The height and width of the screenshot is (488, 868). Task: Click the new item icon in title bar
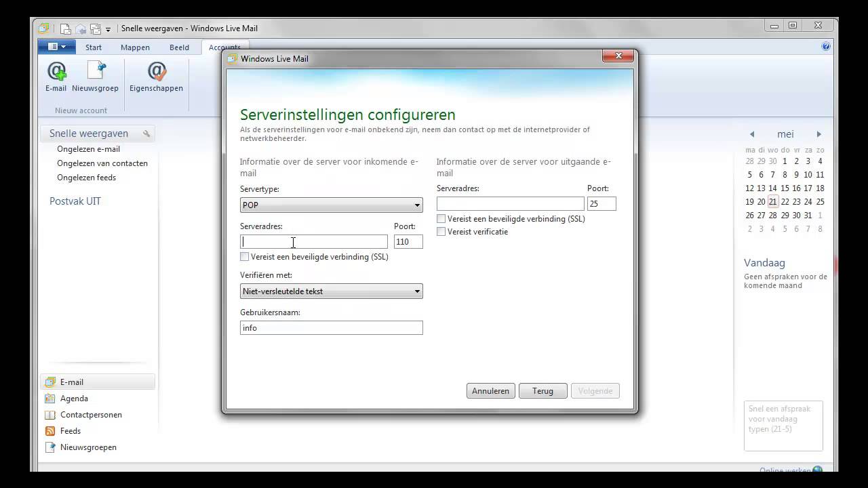coord(66,28)
